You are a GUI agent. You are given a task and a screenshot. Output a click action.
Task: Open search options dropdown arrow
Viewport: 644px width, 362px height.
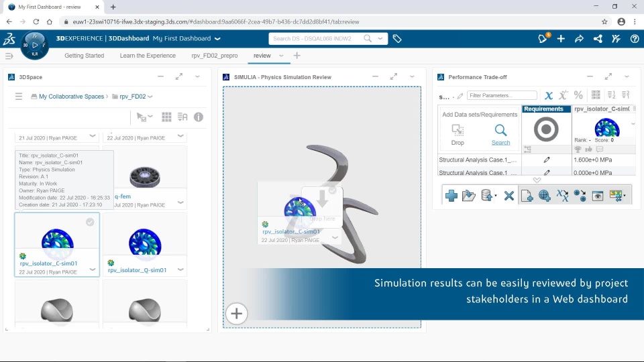click(380, 39)
